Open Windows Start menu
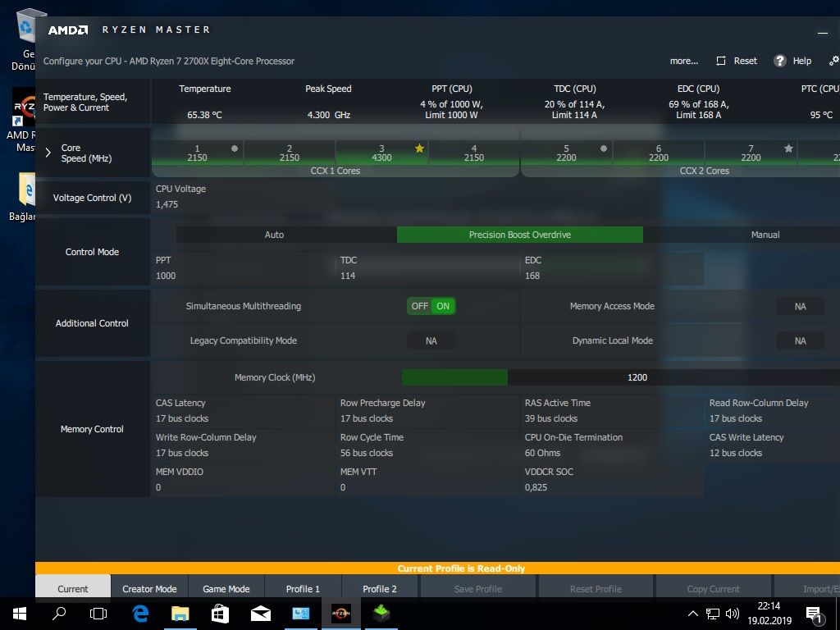Screen dimensions: 840x630 (x=20, y=614)
